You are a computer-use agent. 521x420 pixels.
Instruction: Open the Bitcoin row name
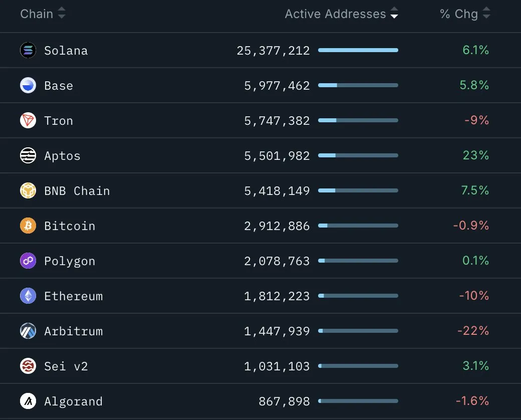pyautogui.click(x=70, y=226)
